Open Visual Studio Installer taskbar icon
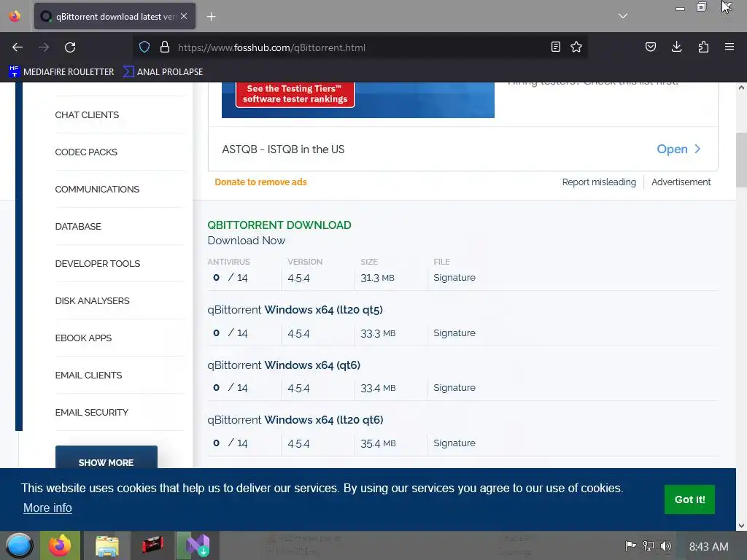747x560 pixels. pos(197,545)
